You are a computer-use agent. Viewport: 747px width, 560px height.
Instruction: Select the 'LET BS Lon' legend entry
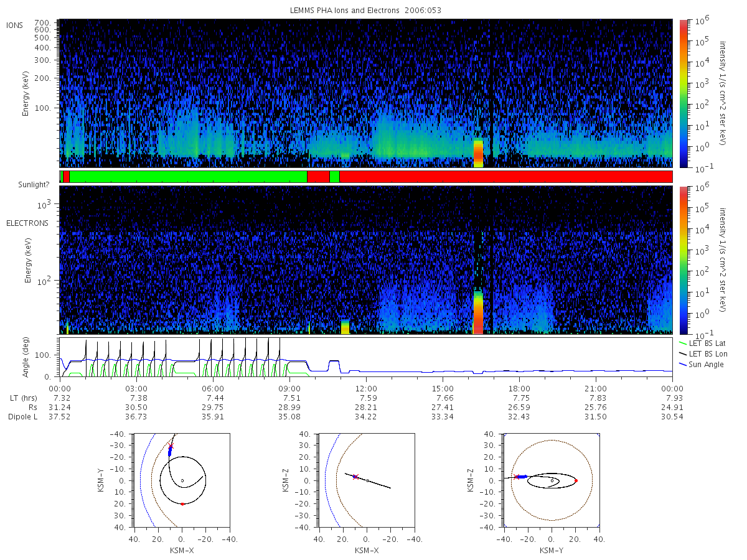tap(702, 353)
